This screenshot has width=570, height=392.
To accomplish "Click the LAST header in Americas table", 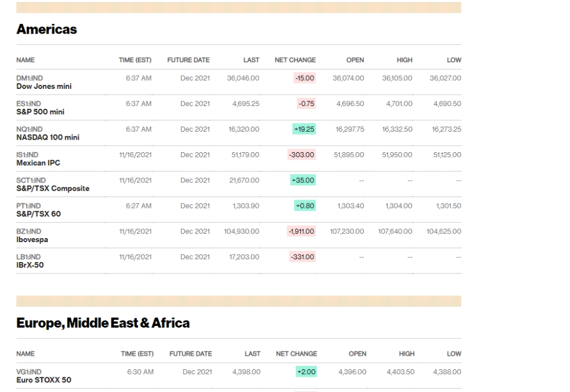I will pyautogui.click(x=251, y=60).
